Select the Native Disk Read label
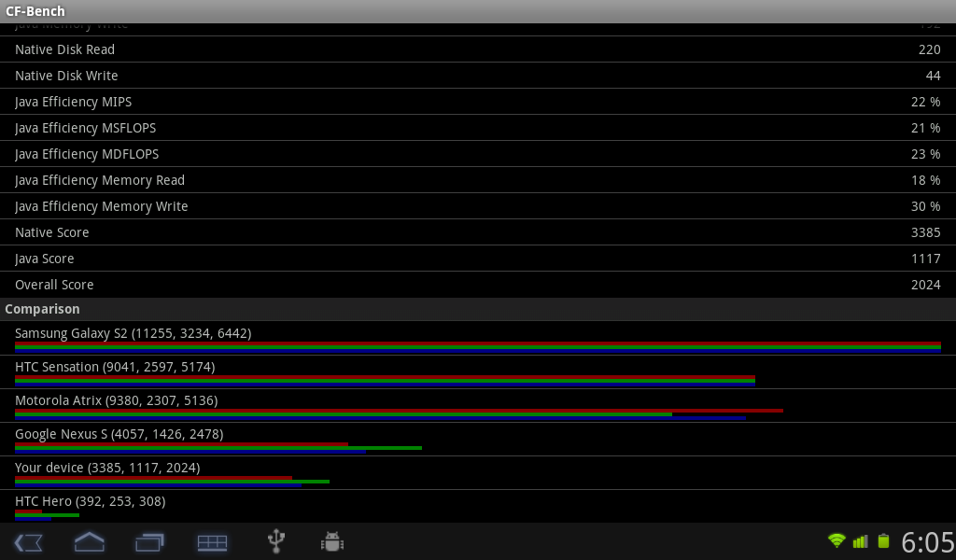 [64, 49]
